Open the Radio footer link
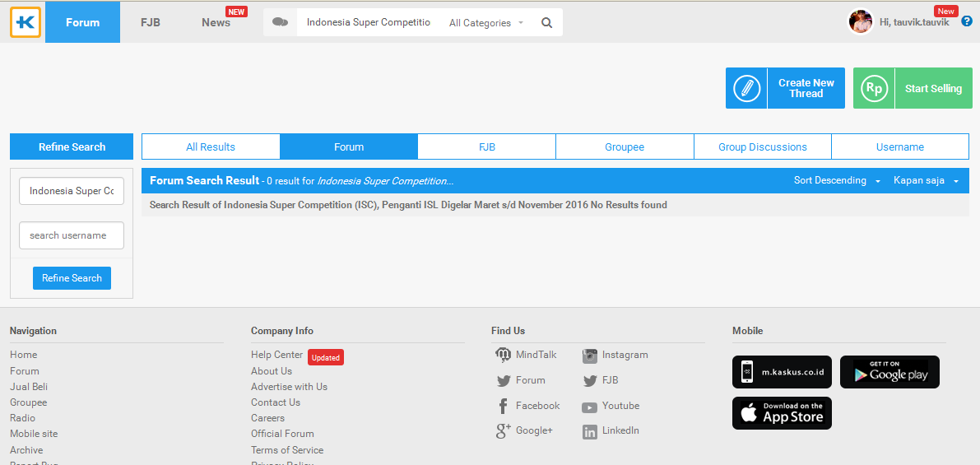The image size is (980, 465). [x=22, y=418]
